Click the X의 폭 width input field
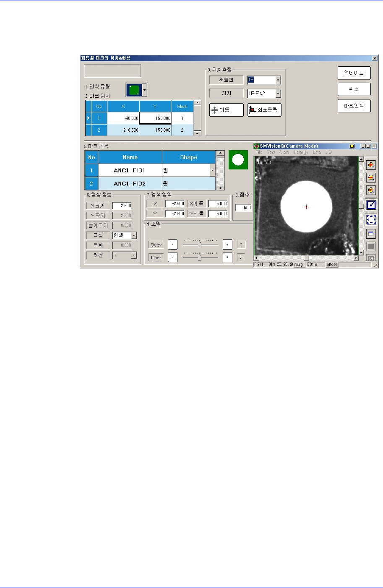The height and width of the screenshot is (588, 383). pos(218,203)
